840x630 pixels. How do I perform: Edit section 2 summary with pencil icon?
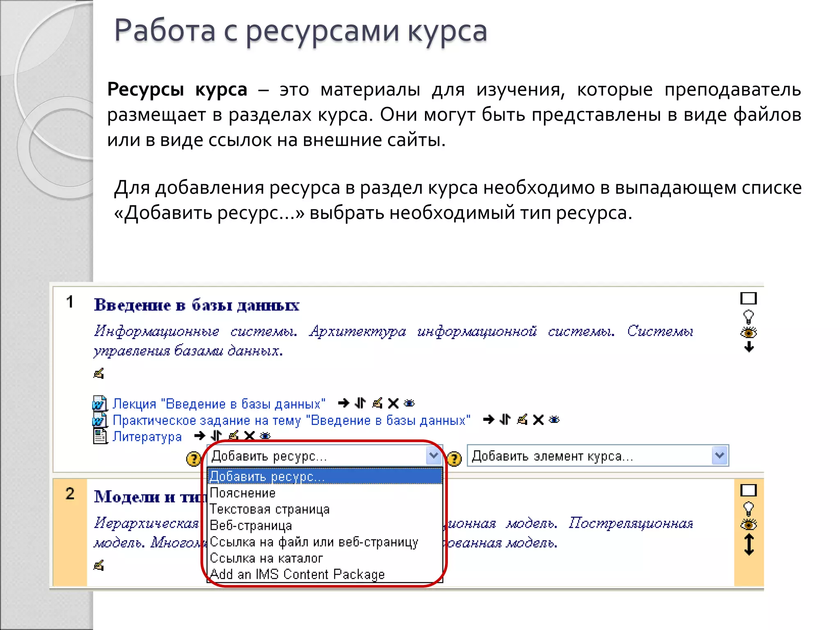tap(98, 566)
